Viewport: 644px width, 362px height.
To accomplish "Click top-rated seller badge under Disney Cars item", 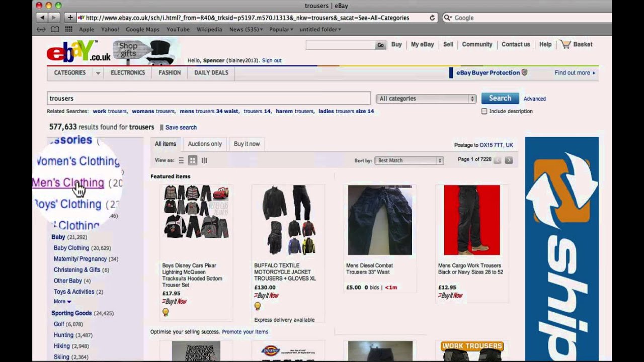I will [166, 312].
